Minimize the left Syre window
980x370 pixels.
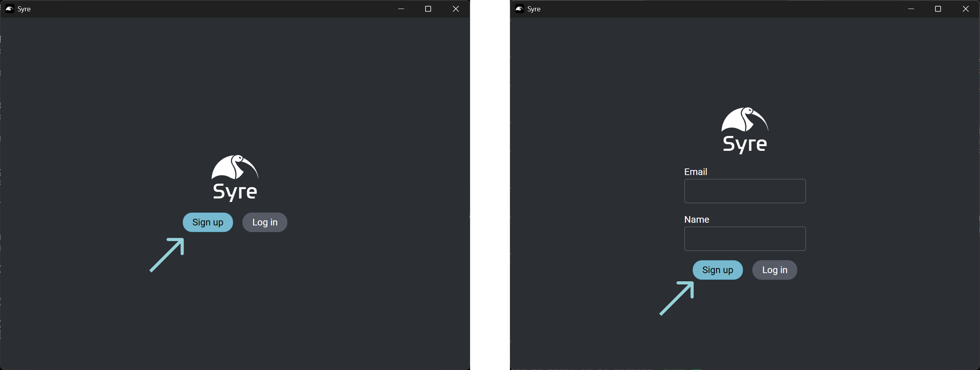(x=401, y=9)
